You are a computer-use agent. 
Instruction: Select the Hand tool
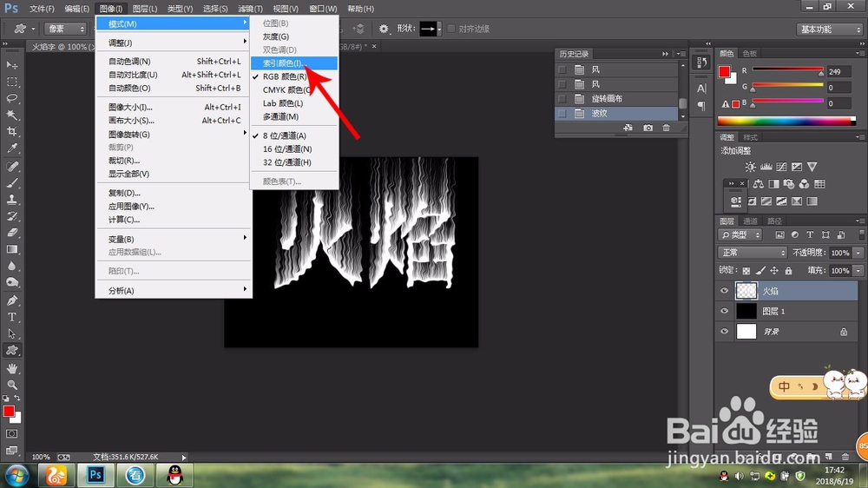(11, 368)
